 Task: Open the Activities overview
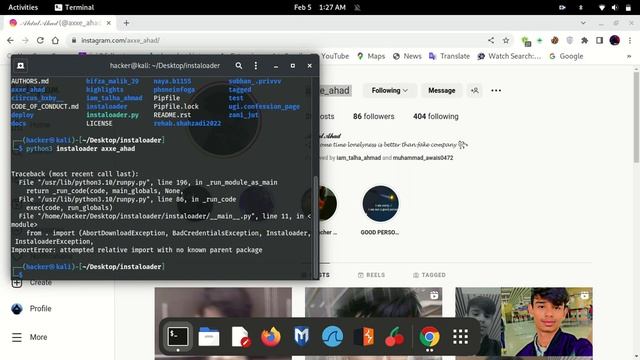pos(23,7)
